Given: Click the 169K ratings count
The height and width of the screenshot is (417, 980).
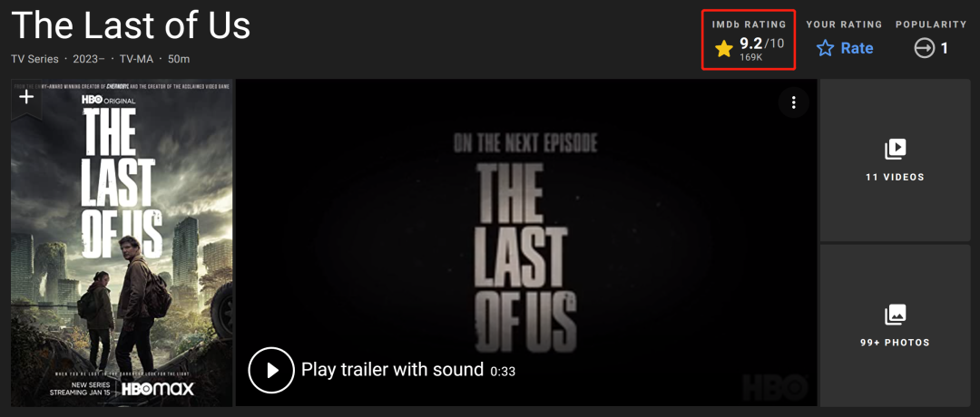Looking at the screenshot, I should point(750,57).
